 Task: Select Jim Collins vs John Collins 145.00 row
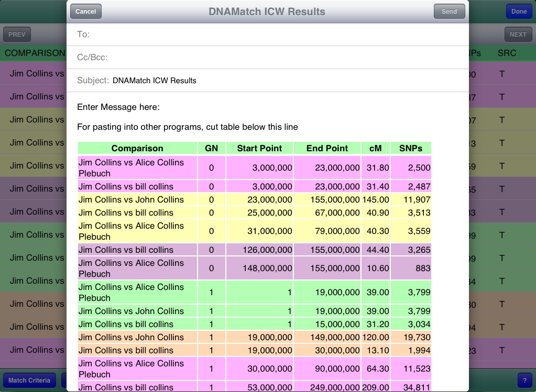[x=254, y=199]
